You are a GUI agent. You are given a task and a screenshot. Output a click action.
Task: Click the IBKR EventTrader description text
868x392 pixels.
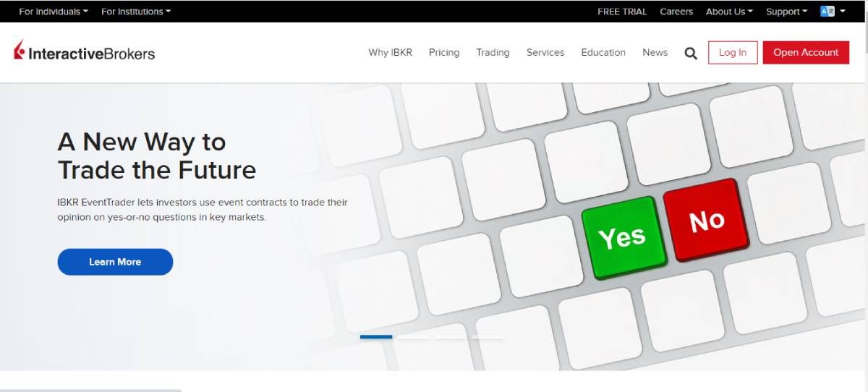pyautogui.click(x=203, y=210)
